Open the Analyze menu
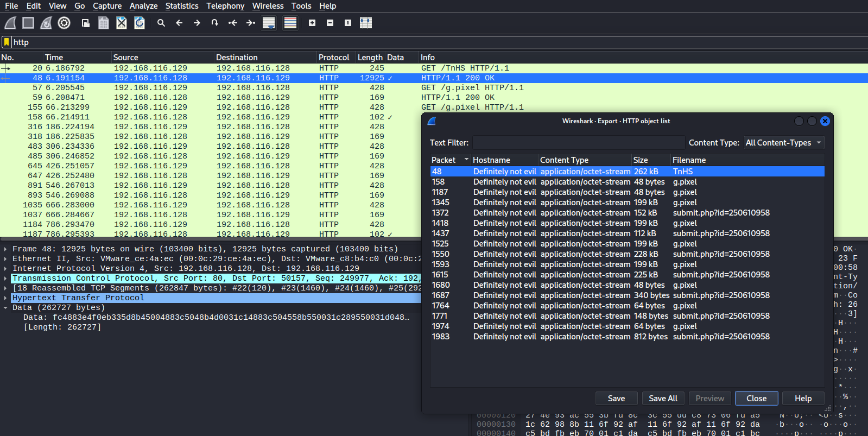868x436 pixels. pos(143,6)
